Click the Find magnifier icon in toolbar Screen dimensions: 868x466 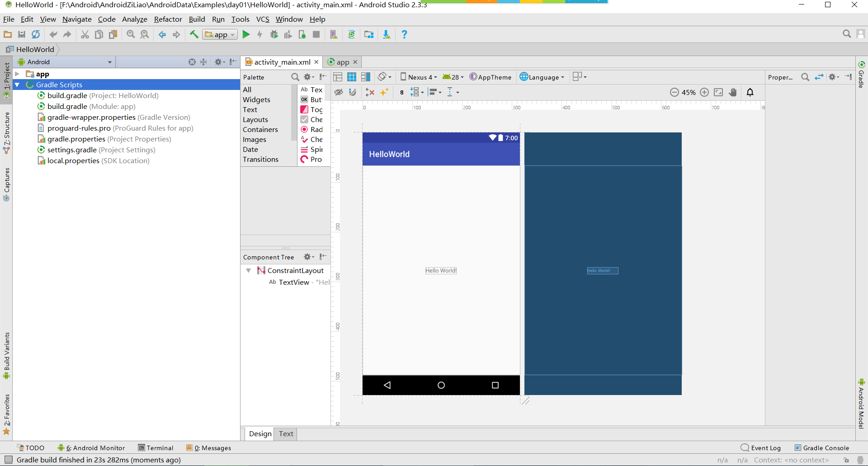(x=131, y=34)
